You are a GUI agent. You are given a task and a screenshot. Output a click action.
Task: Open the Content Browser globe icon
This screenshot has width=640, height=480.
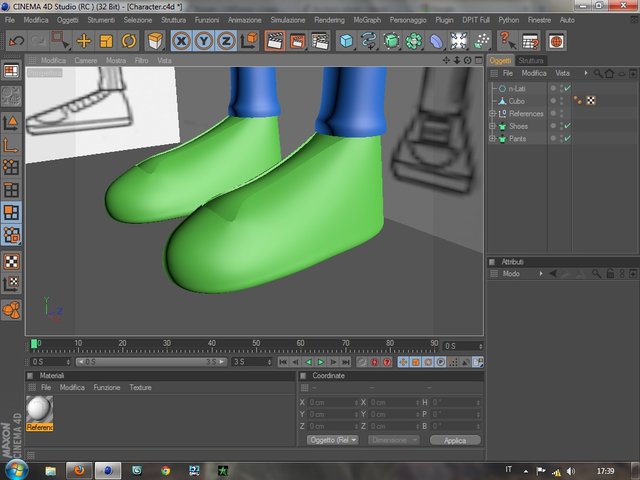[556, 41]
